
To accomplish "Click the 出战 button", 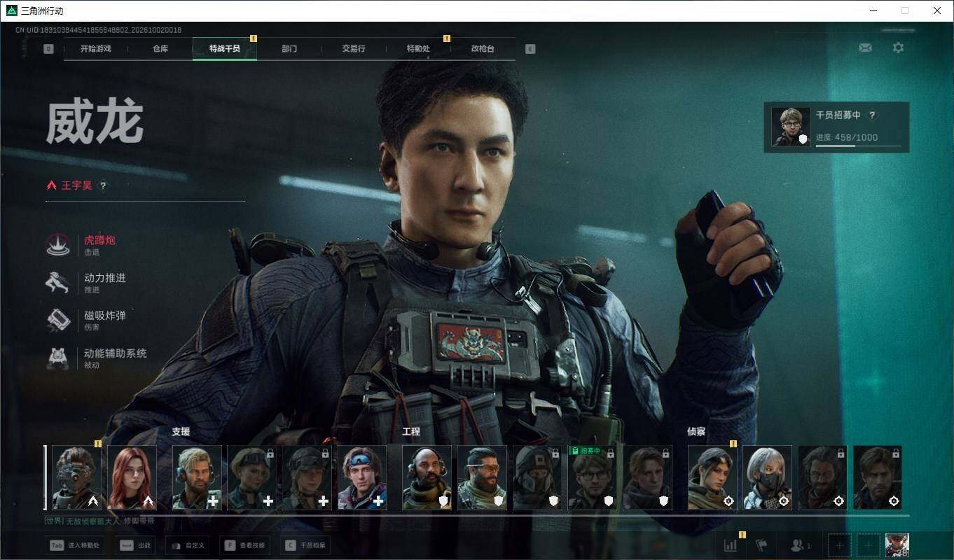I will (136, 545).
